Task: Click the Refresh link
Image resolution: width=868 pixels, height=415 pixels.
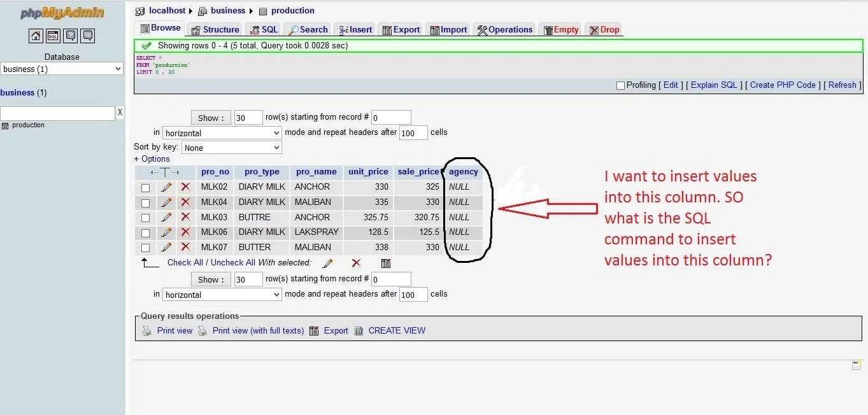Action: tap(842, 85)
